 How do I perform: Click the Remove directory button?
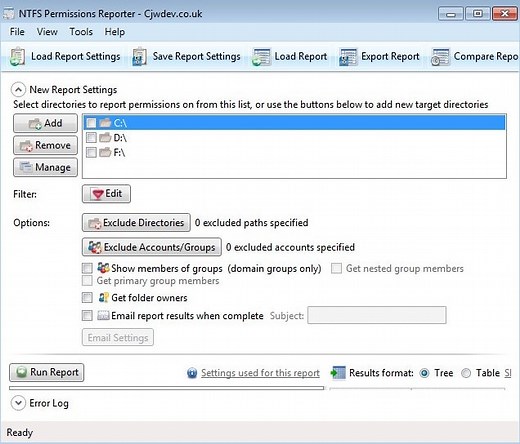45,145
